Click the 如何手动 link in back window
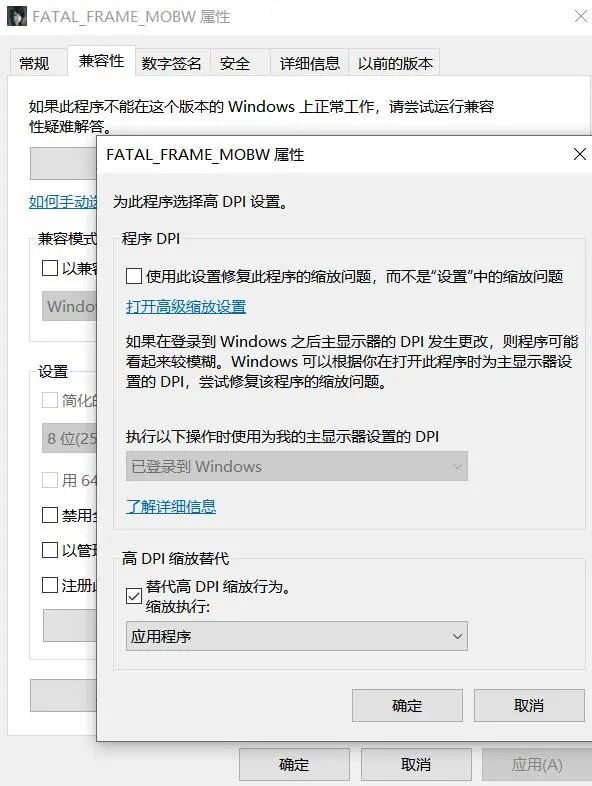Viewport: 592px width, 786px height. [63, 202]
